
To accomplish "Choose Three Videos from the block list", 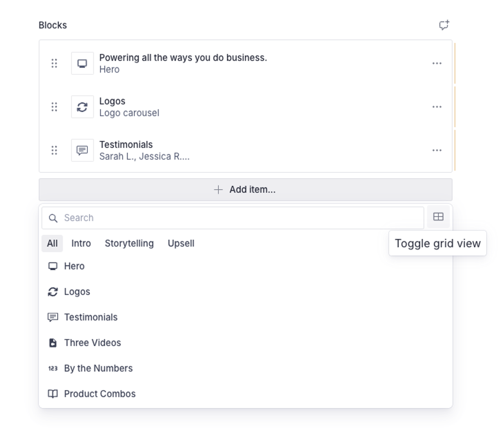I will (x=92, y=343).
